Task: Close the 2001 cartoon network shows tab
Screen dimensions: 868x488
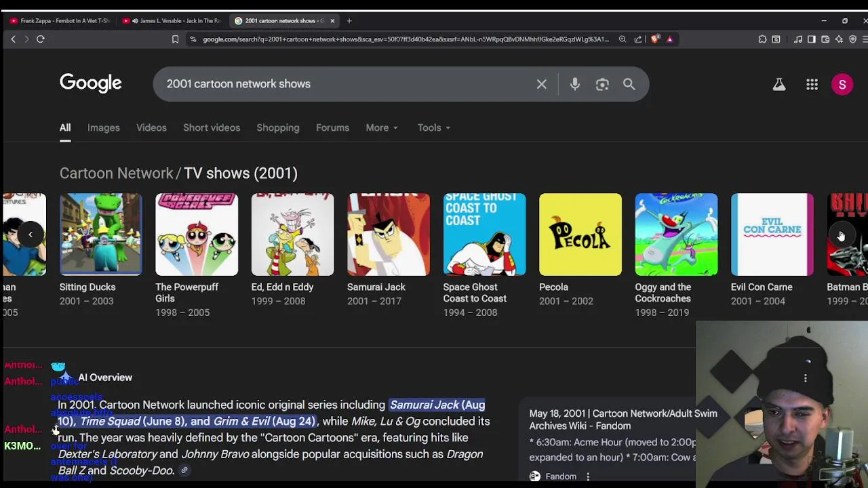Action: click(x=332, y=21)
